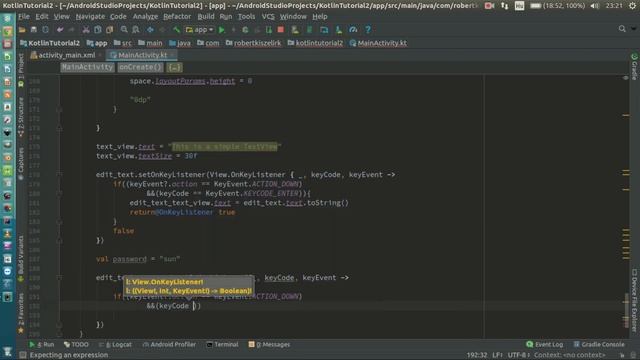The height and width of the screenshot is (360, 640).
Task: Toggle the Structure tool window
Action: pyautogui.click(x=21, y=117)
